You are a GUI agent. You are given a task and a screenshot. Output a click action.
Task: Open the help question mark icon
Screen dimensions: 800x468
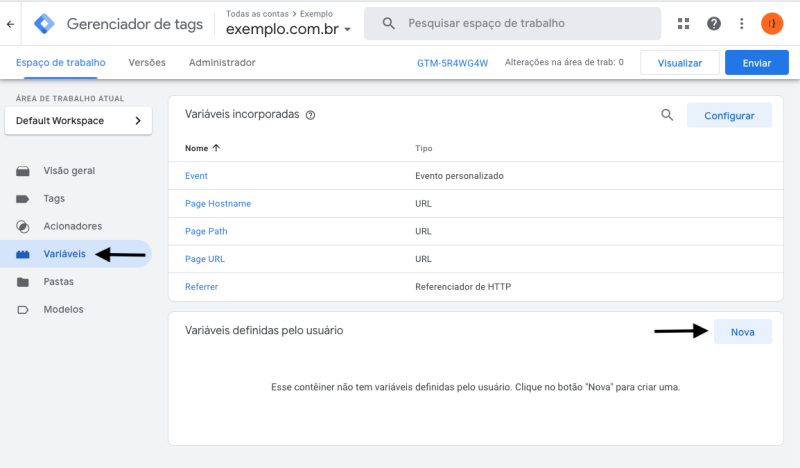pos(713,23)
